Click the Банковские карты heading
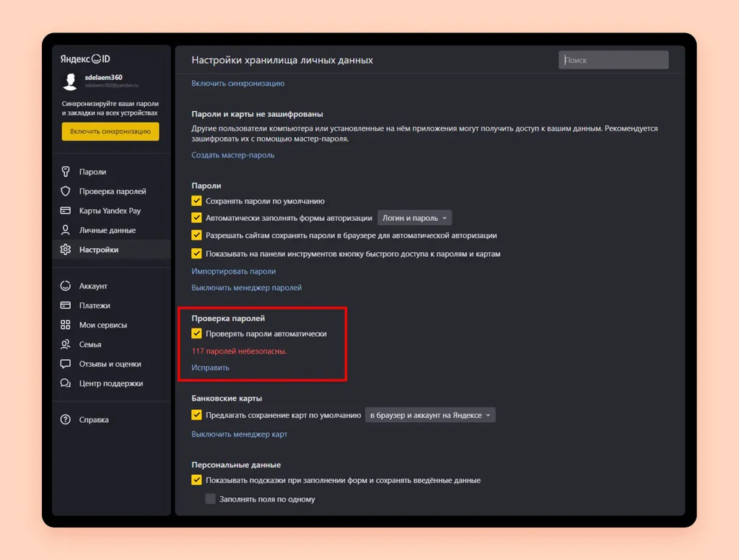739x560 pixels. [x=227, y=398]
